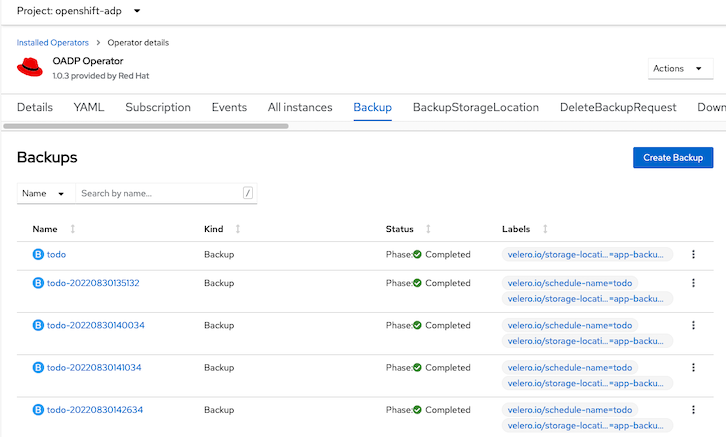The height and width of the screenshot is (437, 726).
Task: Click the slash shortcut icon in search box
Action: [x=248, y=193]
